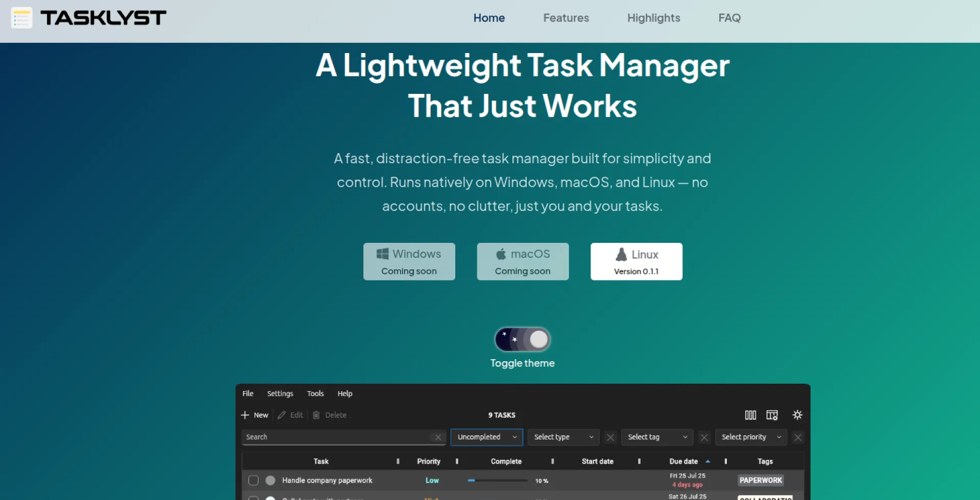Click the Linux penguin icon

click(621, 255)
